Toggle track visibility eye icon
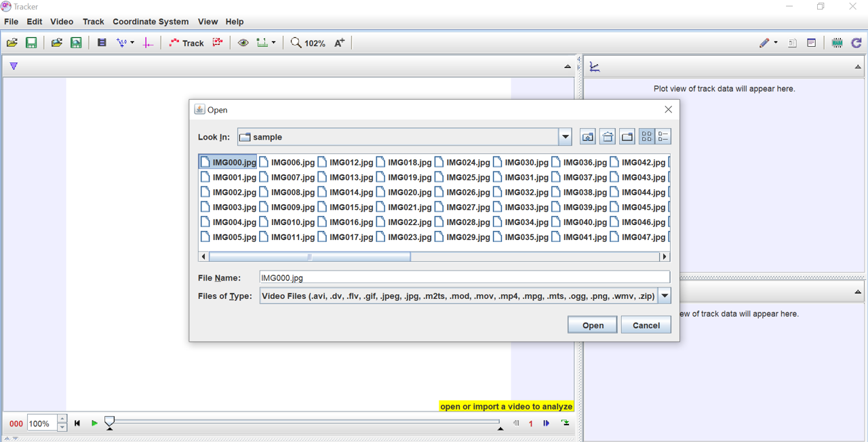Viewport: 868px width, 442px height. click(x=243, y=43)
